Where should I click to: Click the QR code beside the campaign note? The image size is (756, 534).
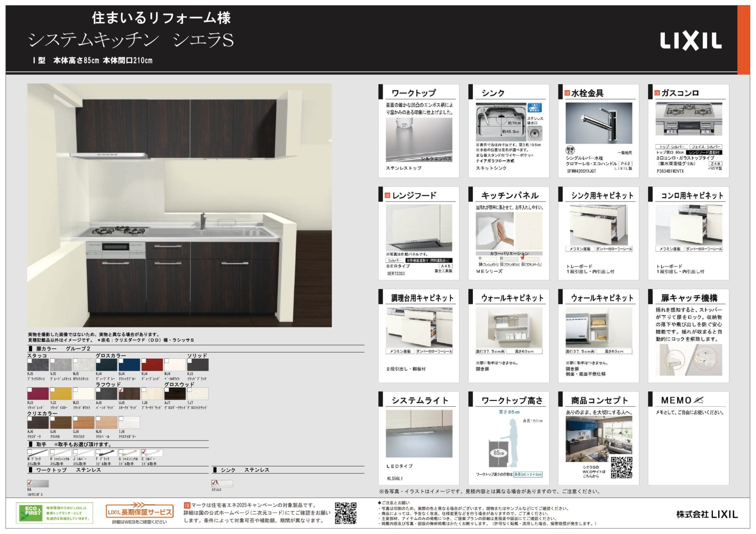(x=345, y=513)
